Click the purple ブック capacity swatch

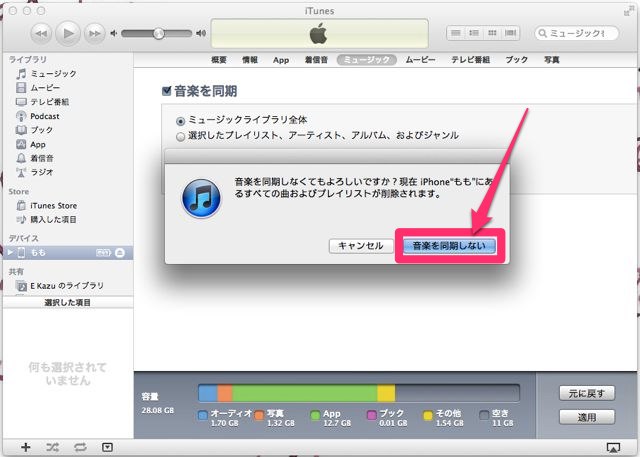[x=372, y=415]
